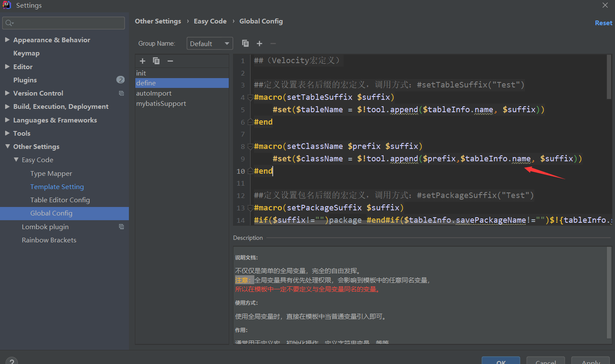This screenshot has height=364, width=615.
Task: Click line number 5 in gutter
Action: (x=242, y=110)
